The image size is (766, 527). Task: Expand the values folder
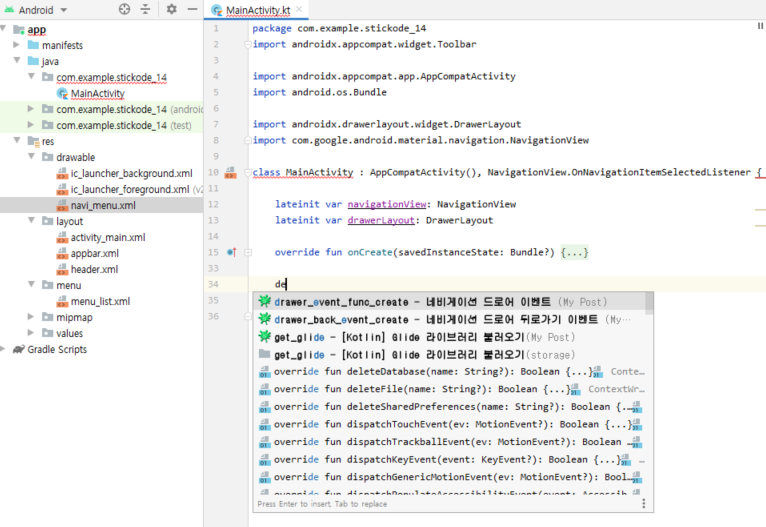pos(31,333)
